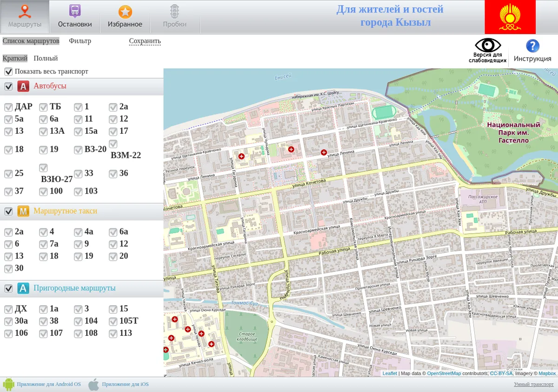Switch to the Полный list view
Viewport: 558px width, 392px height.
[x=46, y=59]
